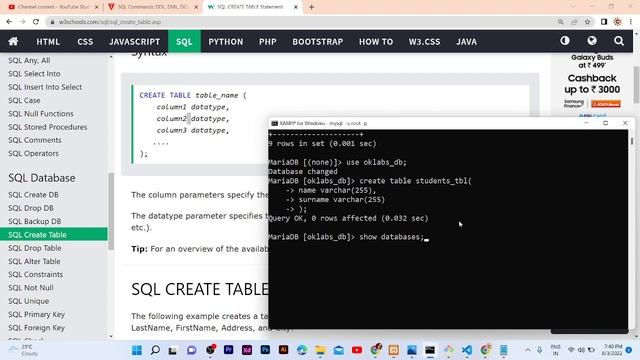
Task: Open Chrome side panel icon
Action: tap(604, 22)
